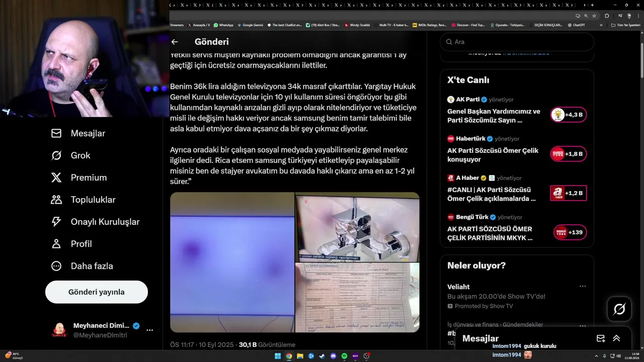Click the Grok logo icon in sidebar

coord(56,155)
